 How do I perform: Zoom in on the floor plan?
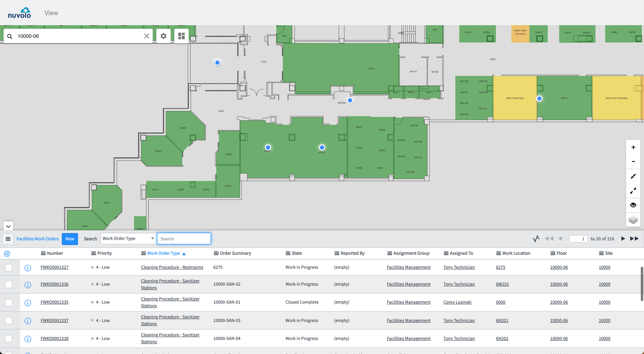tap(633, 147)
